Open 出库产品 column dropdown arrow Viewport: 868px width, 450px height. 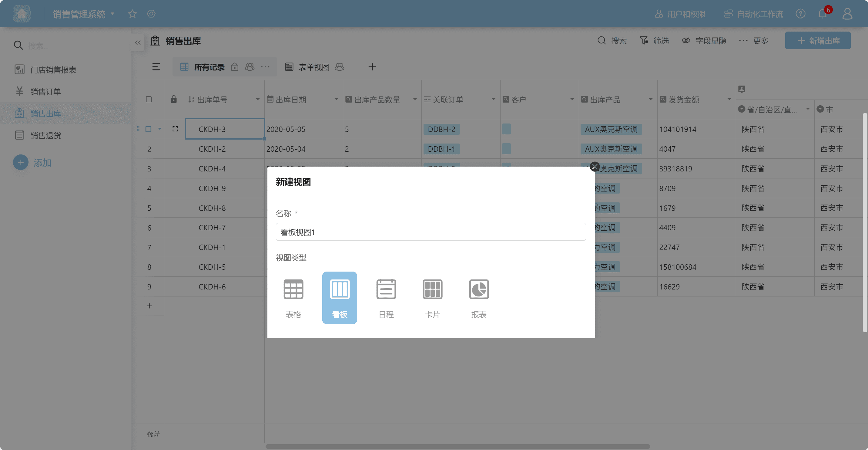(651, 99)
